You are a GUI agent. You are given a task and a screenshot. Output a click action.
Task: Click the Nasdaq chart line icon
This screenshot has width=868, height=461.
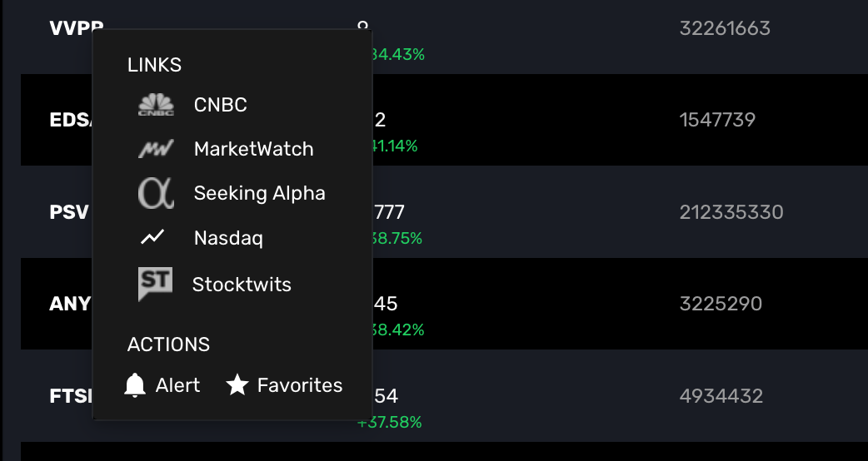[x=152, y=238]
